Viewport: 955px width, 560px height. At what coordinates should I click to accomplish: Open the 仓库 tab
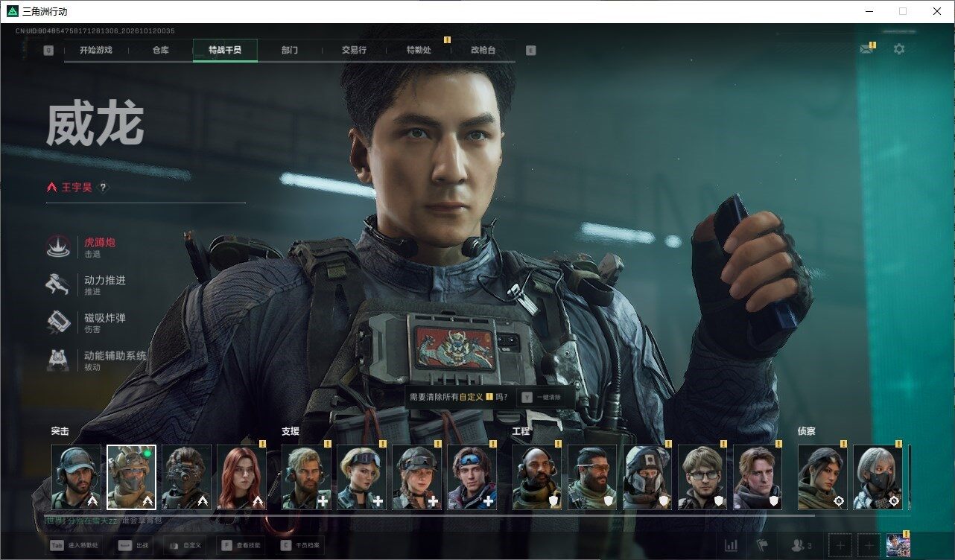[x=161, y=51]
